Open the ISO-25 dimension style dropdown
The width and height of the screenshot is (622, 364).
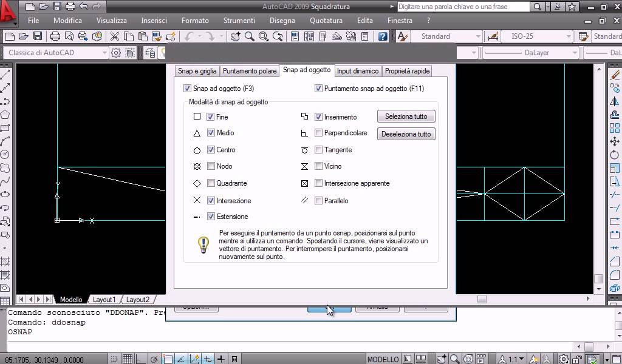coord(537,36)
